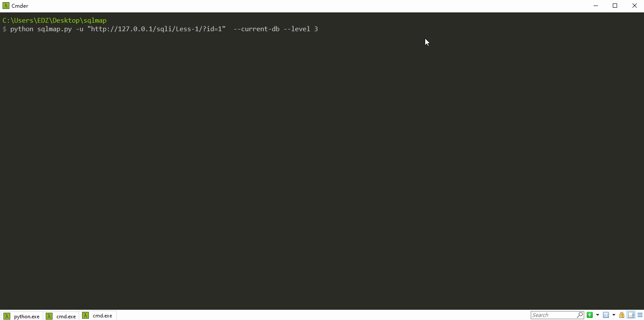Toggle the lock console icon
This screenshot has width=644, height=320.
click(x=622, y=315)
